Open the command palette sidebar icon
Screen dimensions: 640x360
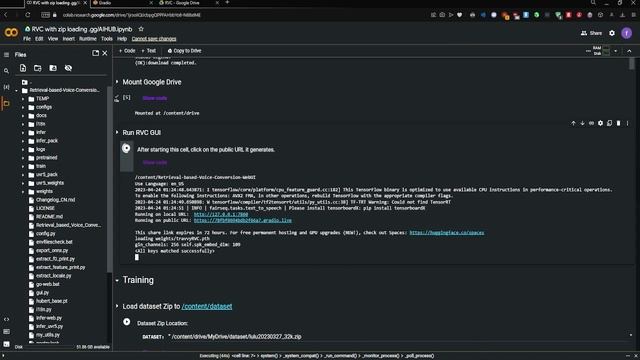point(6,332)
